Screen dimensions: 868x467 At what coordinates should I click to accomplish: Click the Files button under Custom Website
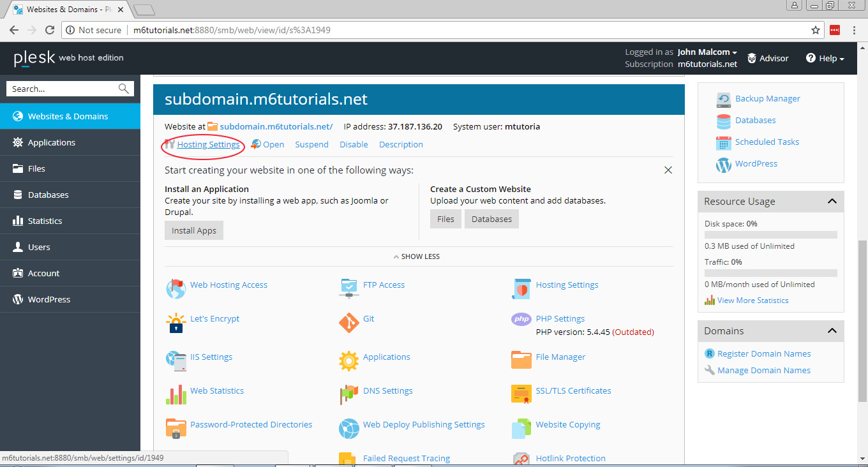click(445, 219)
